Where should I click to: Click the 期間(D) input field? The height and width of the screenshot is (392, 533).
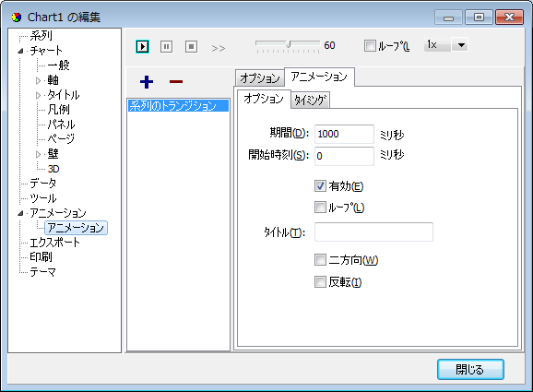click(344, 134)
